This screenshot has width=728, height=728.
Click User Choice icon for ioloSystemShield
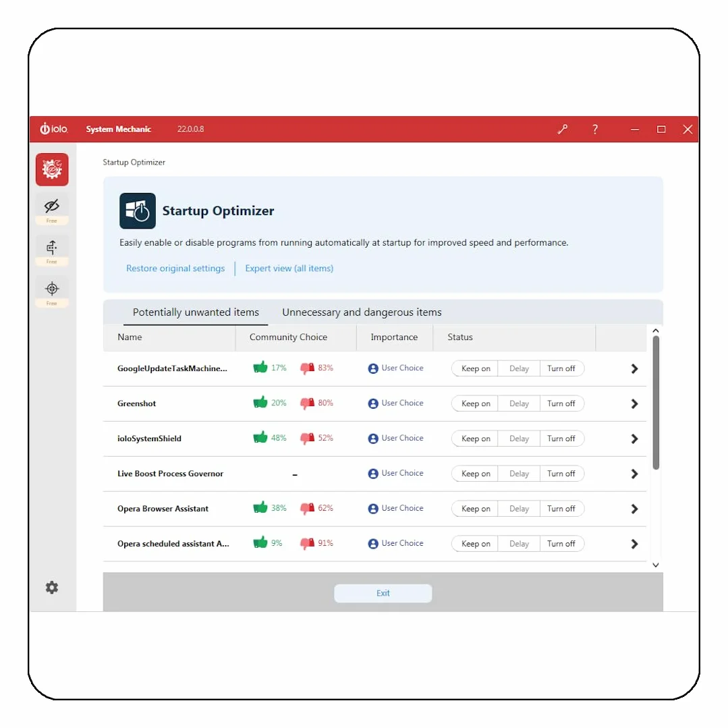coord(373,439)
